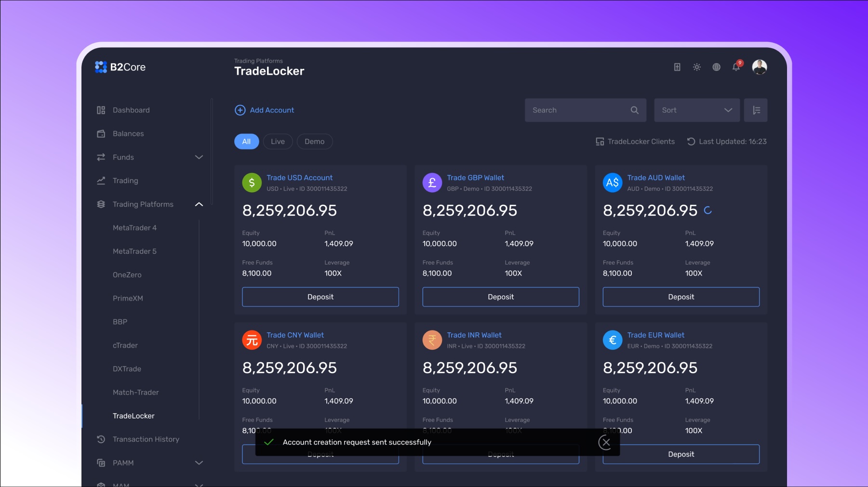Select the Demo filter chip
Screen dimensions: 868x487
314,142
